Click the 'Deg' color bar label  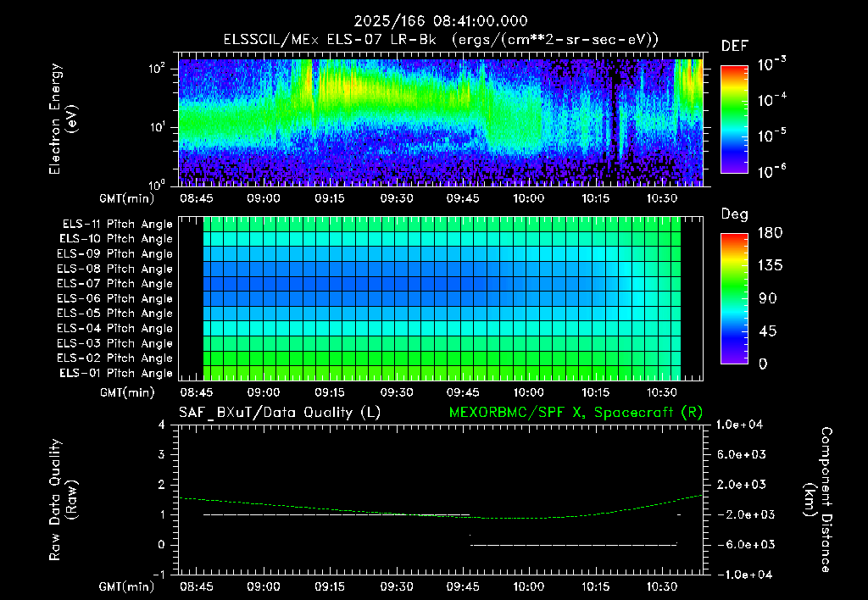point(735,214)
